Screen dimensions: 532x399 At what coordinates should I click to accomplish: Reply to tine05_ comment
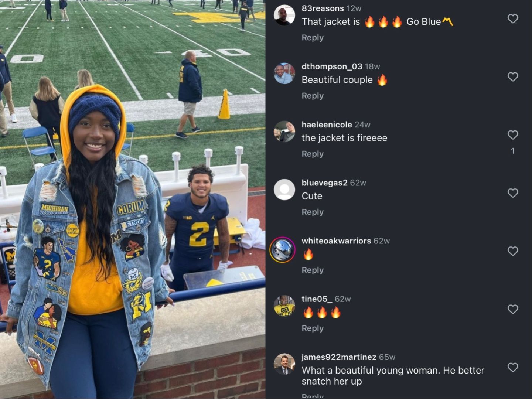313,328
